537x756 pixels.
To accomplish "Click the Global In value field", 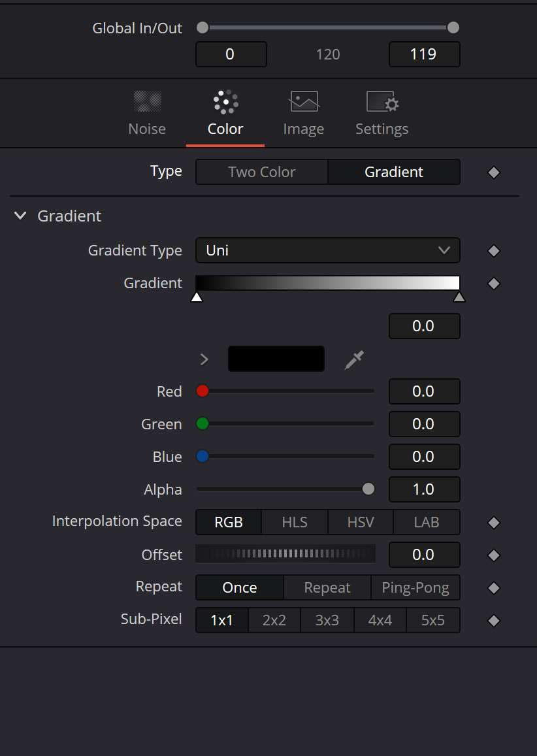I will tap(231, 54).
